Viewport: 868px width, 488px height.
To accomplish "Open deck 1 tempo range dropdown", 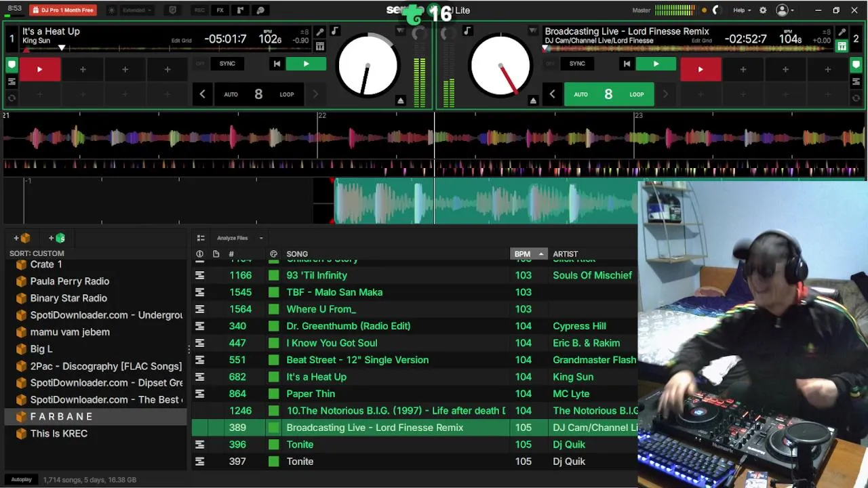I will [305, 32].
